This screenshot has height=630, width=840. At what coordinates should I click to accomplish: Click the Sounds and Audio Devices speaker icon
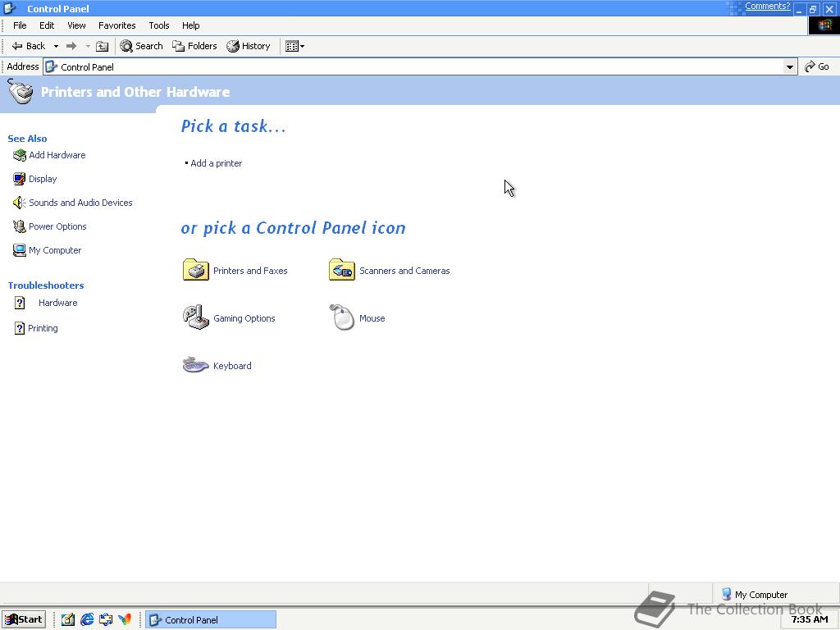pyautogui.click(x=20, y=203)
